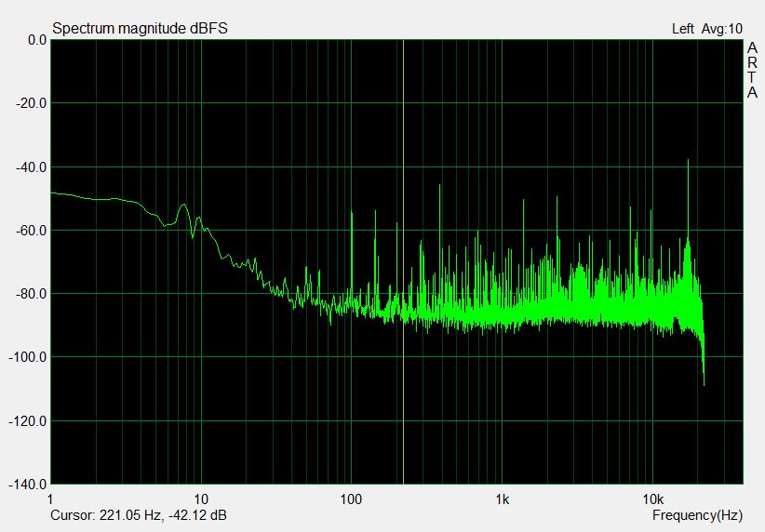Click the '-40.0' dB axis label

(32, 167)
